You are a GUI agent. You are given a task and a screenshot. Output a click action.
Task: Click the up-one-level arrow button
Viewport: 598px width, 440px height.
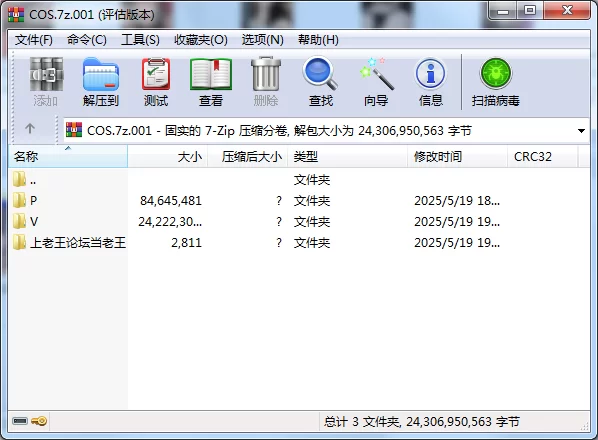tap(30, 128)
